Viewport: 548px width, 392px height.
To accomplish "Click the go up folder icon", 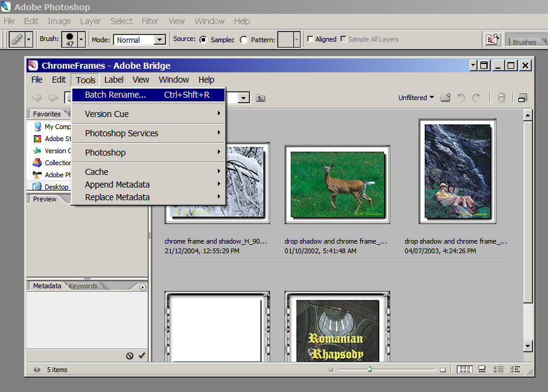I will (260, 98).
